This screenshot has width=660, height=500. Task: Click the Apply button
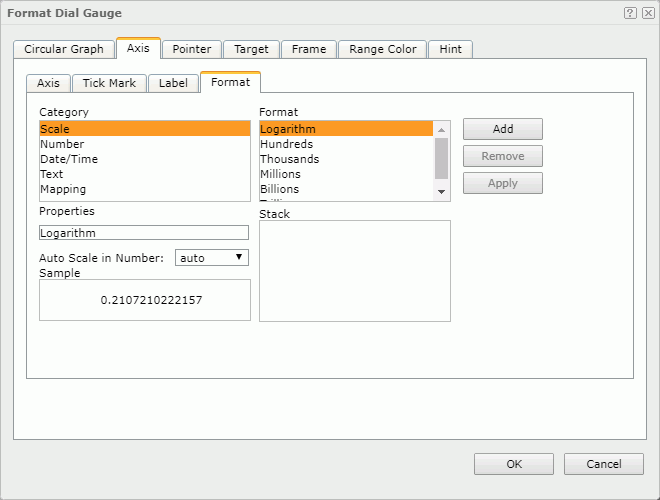[503, 183]
